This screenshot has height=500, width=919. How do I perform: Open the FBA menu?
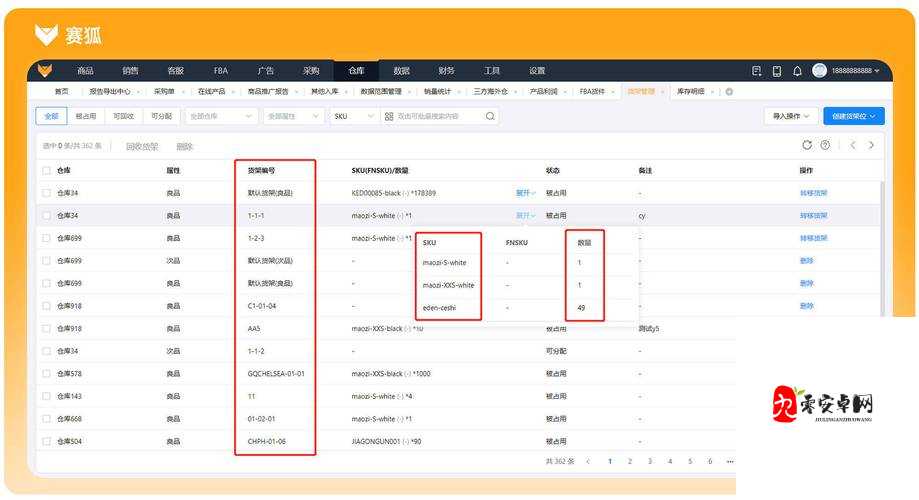[x=220, y=70]
